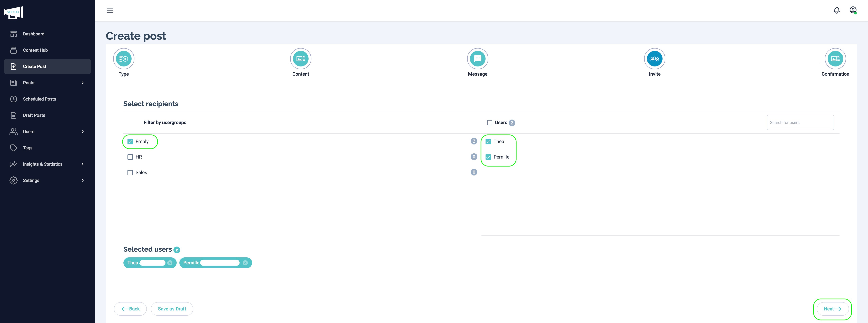Image resolution: width=868 pixels, height=323 pixels.
Task: Check the HR usergroup checkbox
Action: [130, 157]
